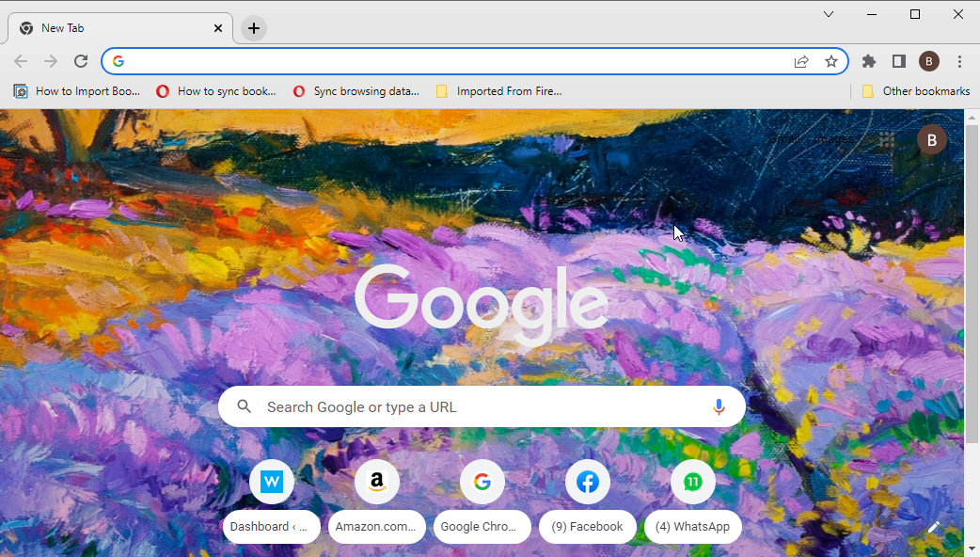Customize this page with pencil icon
The width and height of the screenshot is (980, 557).
(x=934, y=527)
